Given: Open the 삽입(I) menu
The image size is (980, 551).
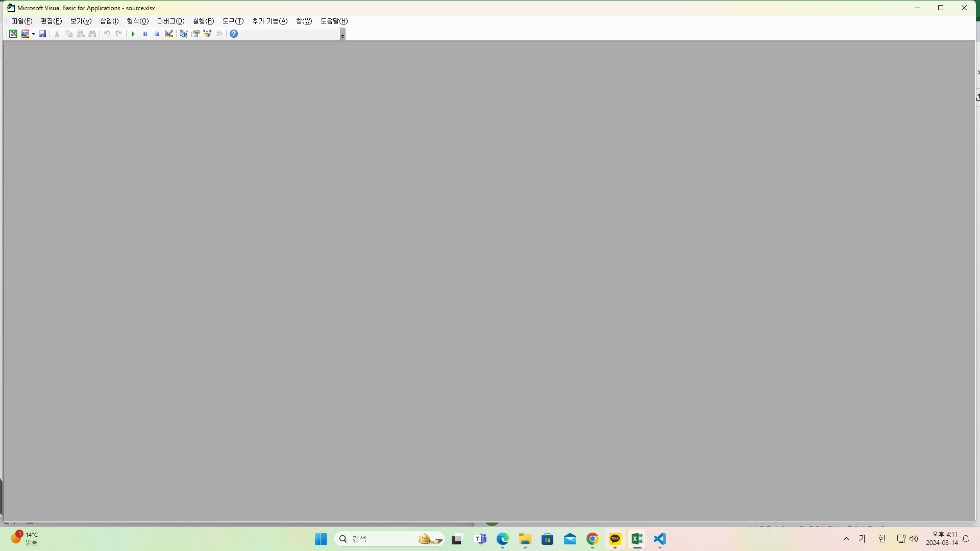Looking at the screenshot, I should [x=109, y=21].
